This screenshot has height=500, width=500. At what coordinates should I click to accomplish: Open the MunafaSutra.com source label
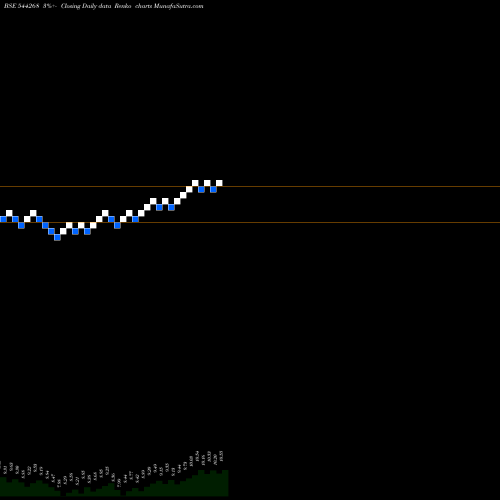[179, 6]
